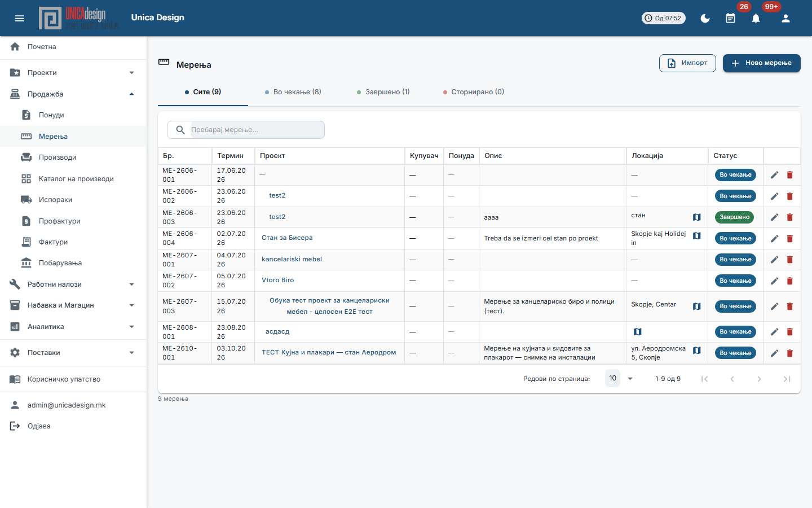Open project link kancelariski mebel
This screenshot has width=812, height=508.
[292, 260]
